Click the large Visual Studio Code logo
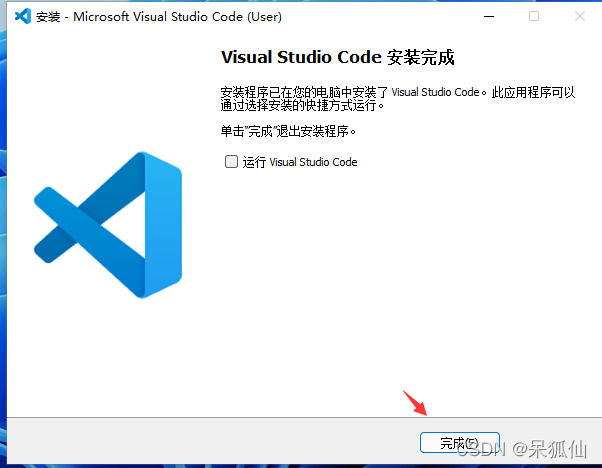Viewport: 602px width, 468px height. [x=108, y=225]
